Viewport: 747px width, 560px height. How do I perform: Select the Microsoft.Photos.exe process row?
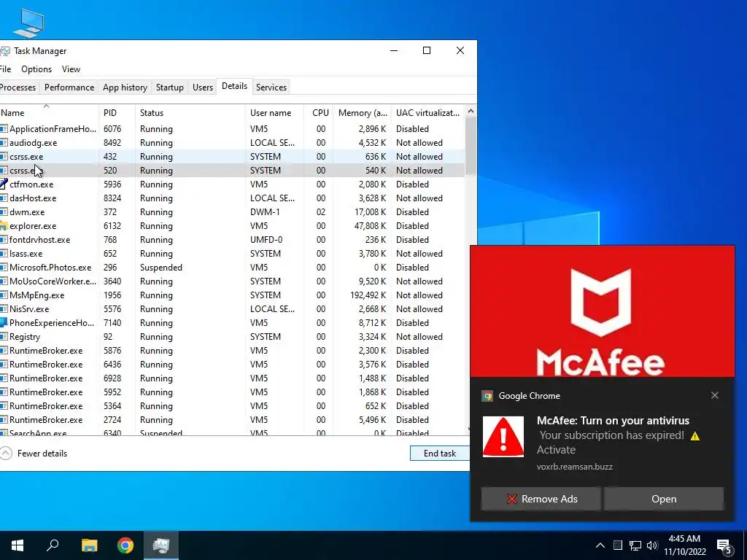click(232, 268)
